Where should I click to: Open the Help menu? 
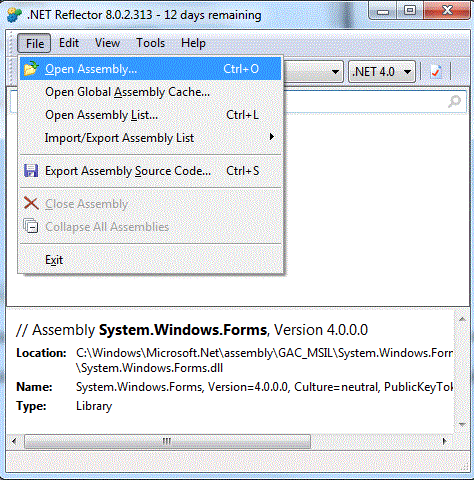(x=193, y=43)
